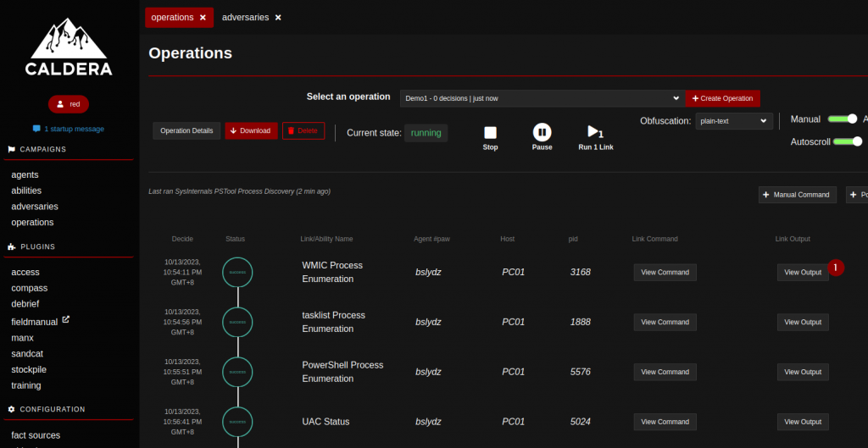Open the Obfuscation plain-text dropdown
This screenshot has height=448, width=868.
[734, 121]
